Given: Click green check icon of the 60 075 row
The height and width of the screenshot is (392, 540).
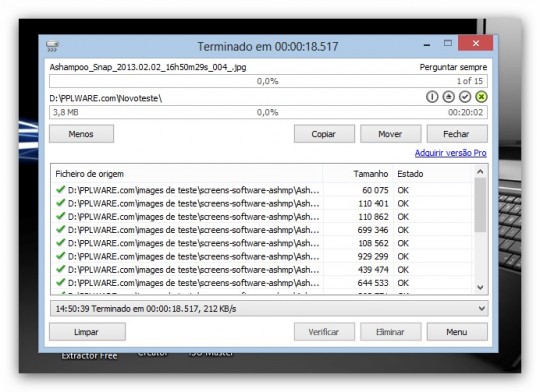Looking at the screenshot, I should tap(61, 189).
